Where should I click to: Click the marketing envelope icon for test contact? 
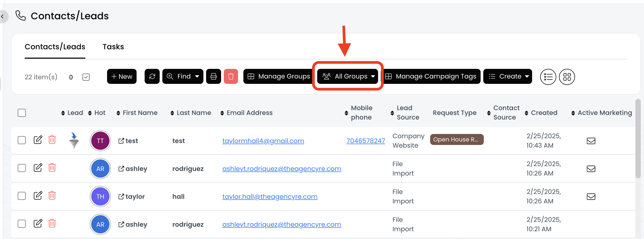coord(591,141)
